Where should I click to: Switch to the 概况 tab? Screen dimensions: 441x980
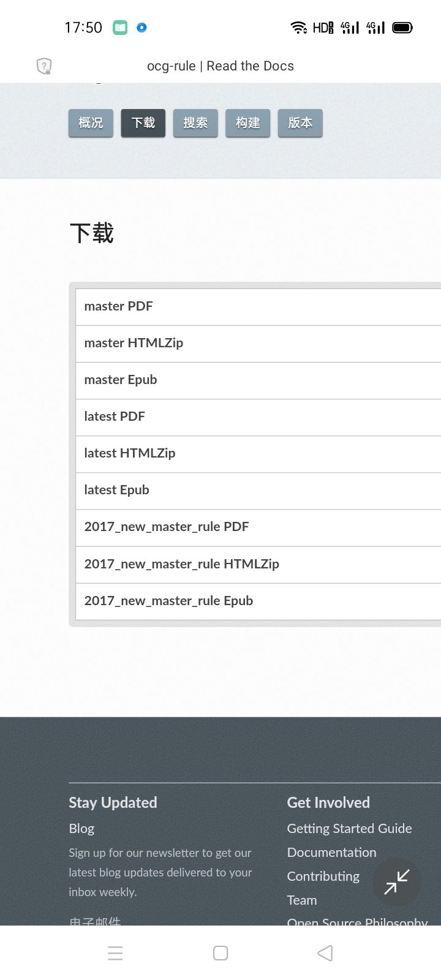[91, 123]
